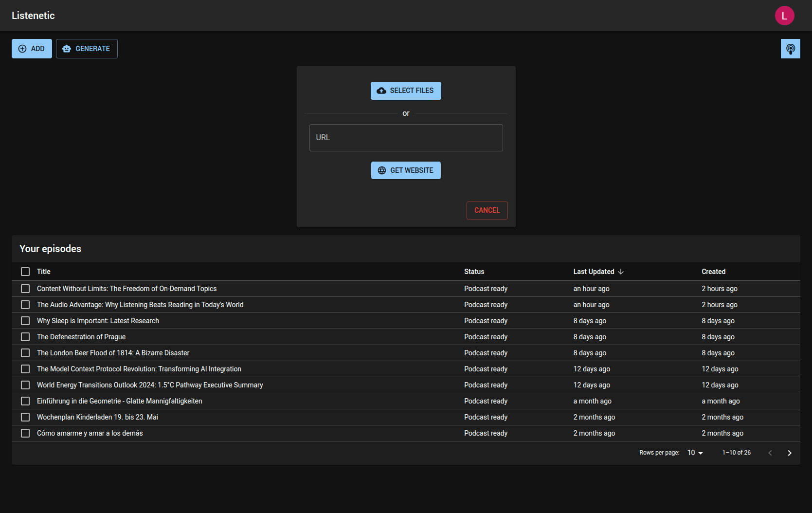This screenshot has height=513, width=812.
Task: Open the rows per page dropdown
Action: pos(695,453)
